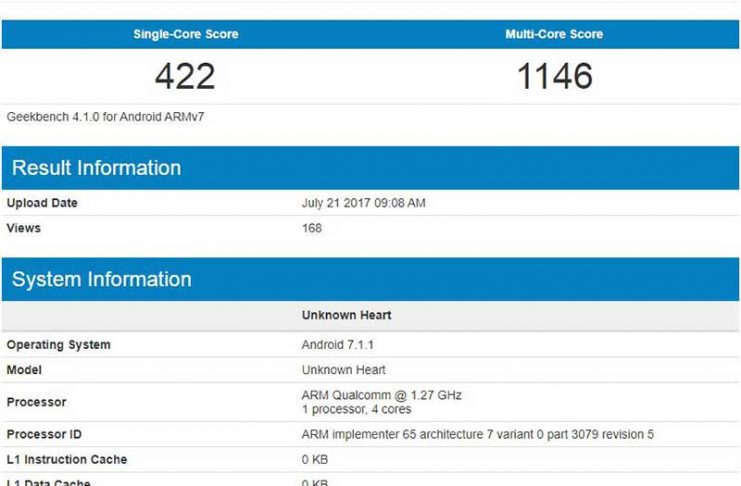Click the Operating System row label
Viewport: 741px width, 486px height.
coord(59,345)
